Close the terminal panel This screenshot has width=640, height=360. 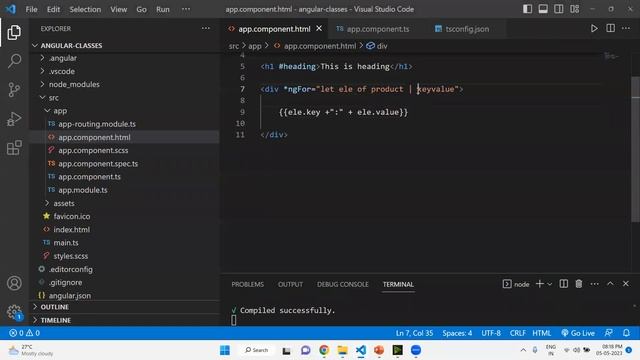(x=626, y=284)
